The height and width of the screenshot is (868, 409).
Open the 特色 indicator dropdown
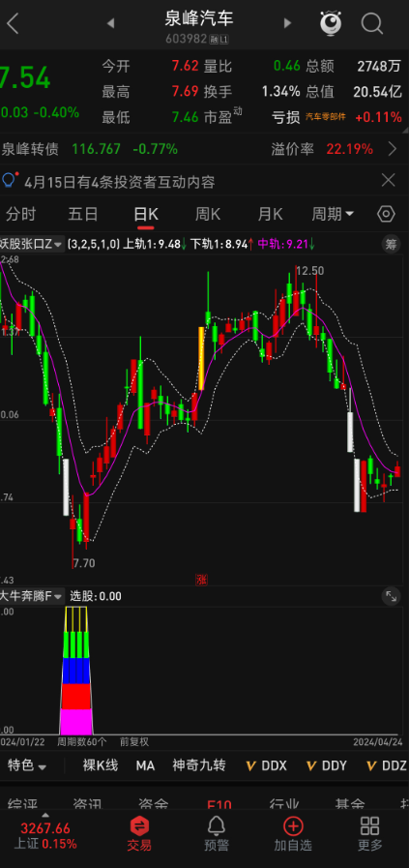[26, 765]
